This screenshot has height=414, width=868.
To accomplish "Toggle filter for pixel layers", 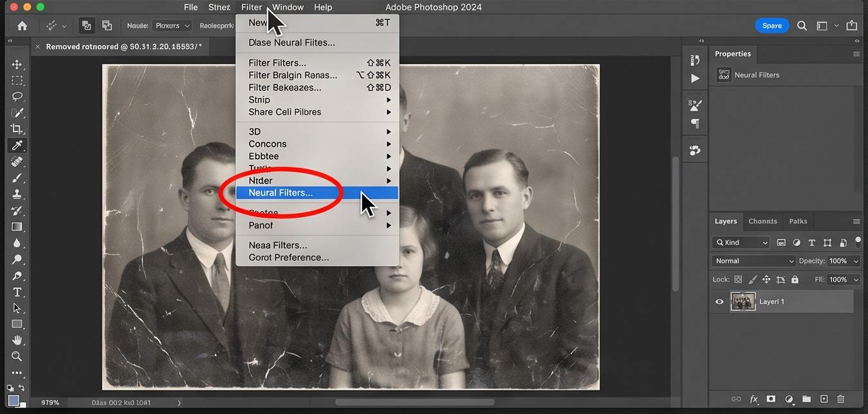I will (781, 243).
